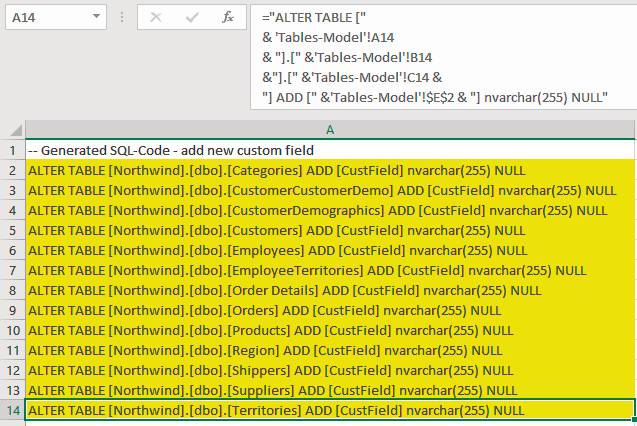Click the Enter checkmark formula bar icon
637x426 pixels.
pos(192,17)
